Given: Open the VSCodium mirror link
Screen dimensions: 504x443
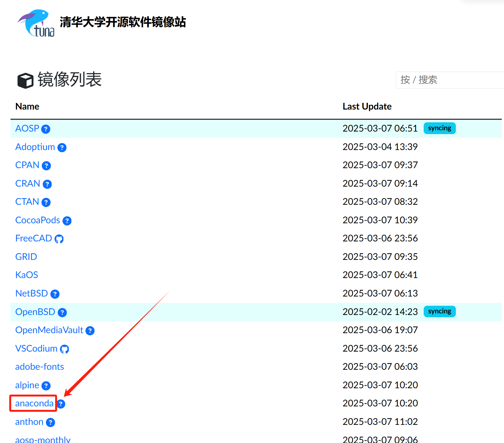Looking at the screenshot, I should 36,348.
